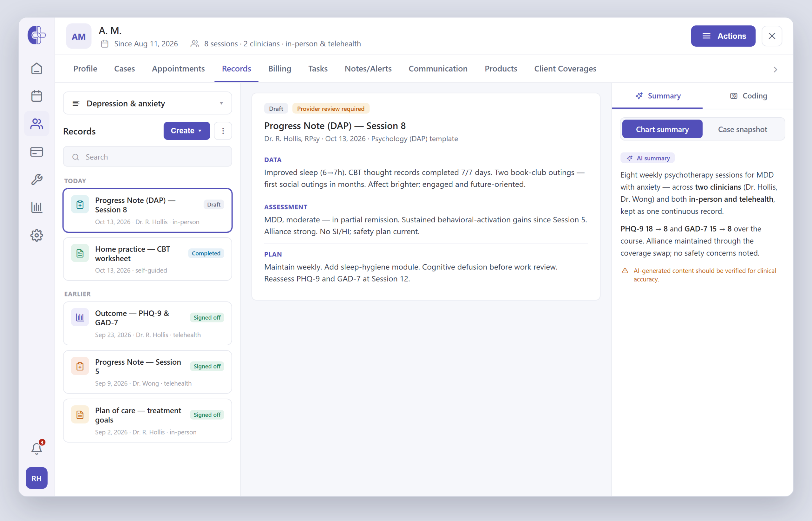Click the Progress Note Session 5 clipboard icon
The height and width of the screenshot is (521, 812).
point(80,366)
